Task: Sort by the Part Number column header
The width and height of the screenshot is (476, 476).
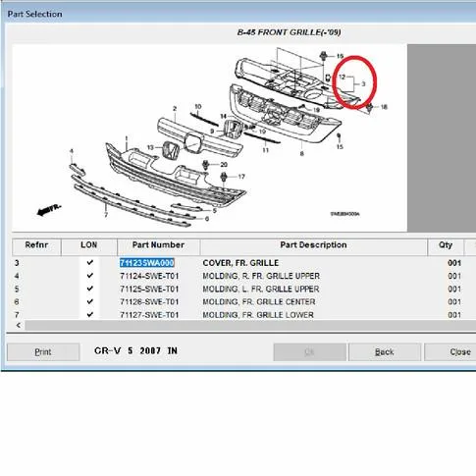Action: 158,246
